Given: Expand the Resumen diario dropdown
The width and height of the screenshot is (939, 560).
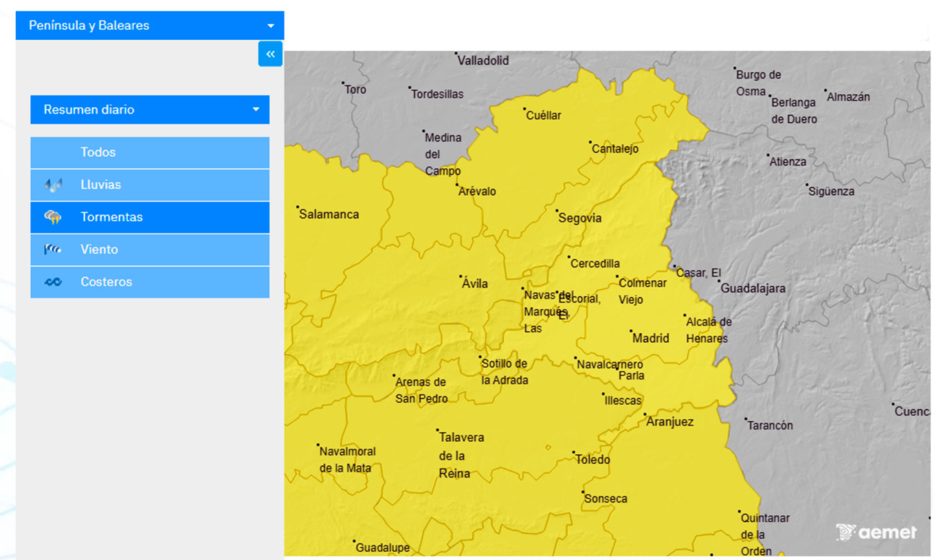Looking at the screenshot, I should (150, 109).
